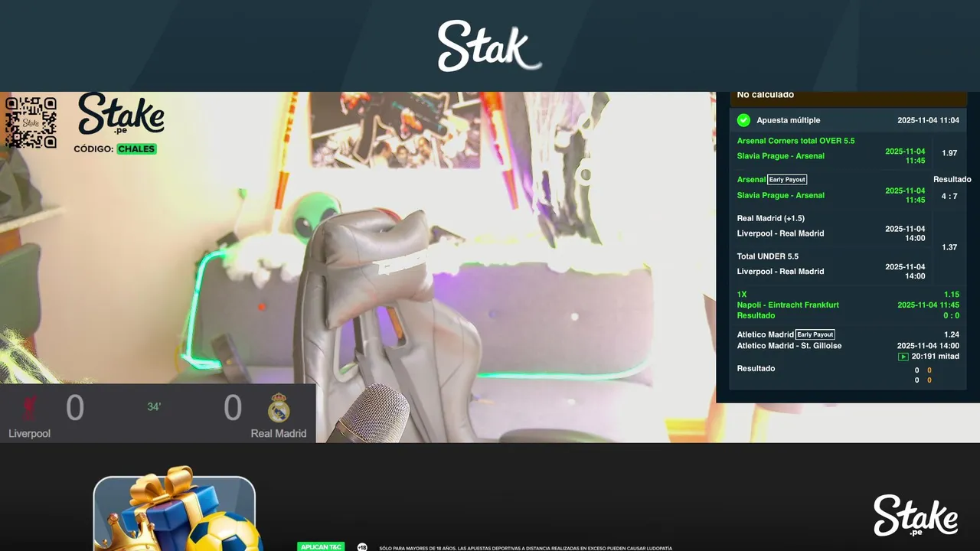The image size is (980, 551).
Task: Click the Liverpool score 0 on scoreboard
Action: [x=74, y=408]
